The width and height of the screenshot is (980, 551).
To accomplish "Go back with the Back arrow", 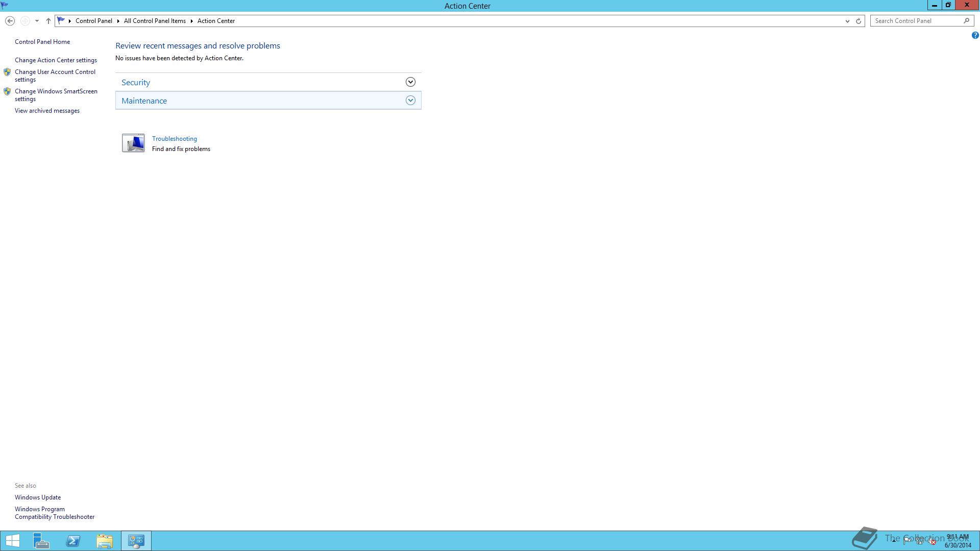I will click(10, 21).
